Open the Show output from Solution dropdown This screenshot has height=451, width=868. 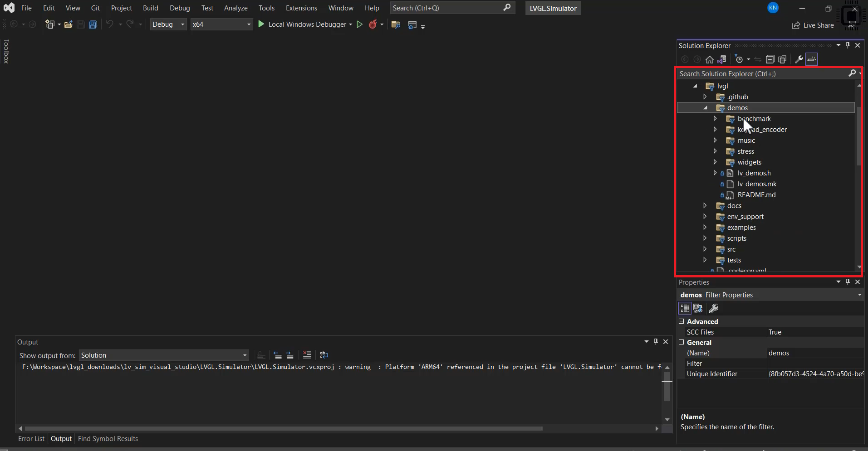(164, 355)
